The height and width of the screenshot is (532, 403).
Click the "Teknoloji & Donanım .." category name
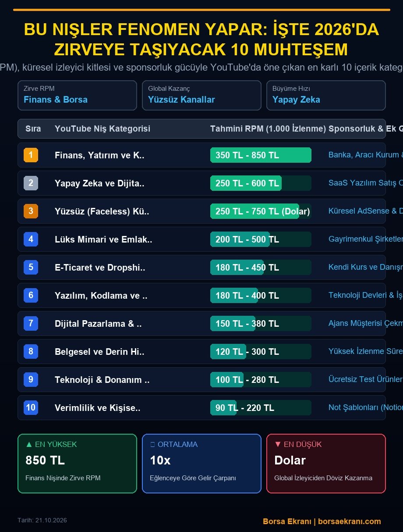pyautogui.click(x=102, y=380)
